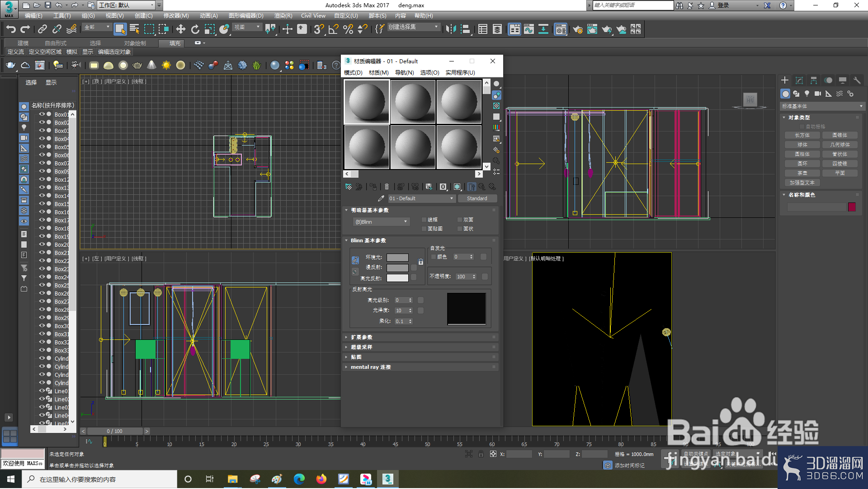Open the 全部 selection filter dropdown
This screenshot has height=489, width=868.
tap(97, 27)
